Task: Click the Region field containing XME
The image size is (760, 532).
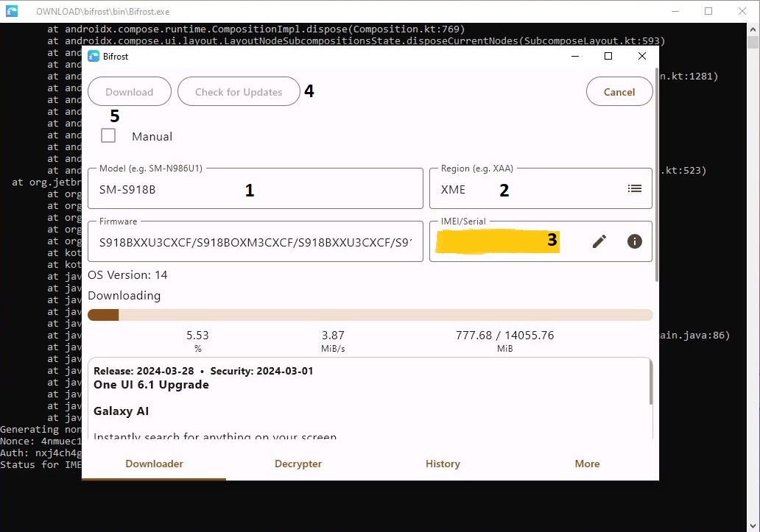Action: pyautogui.click(x=541, y=189)
